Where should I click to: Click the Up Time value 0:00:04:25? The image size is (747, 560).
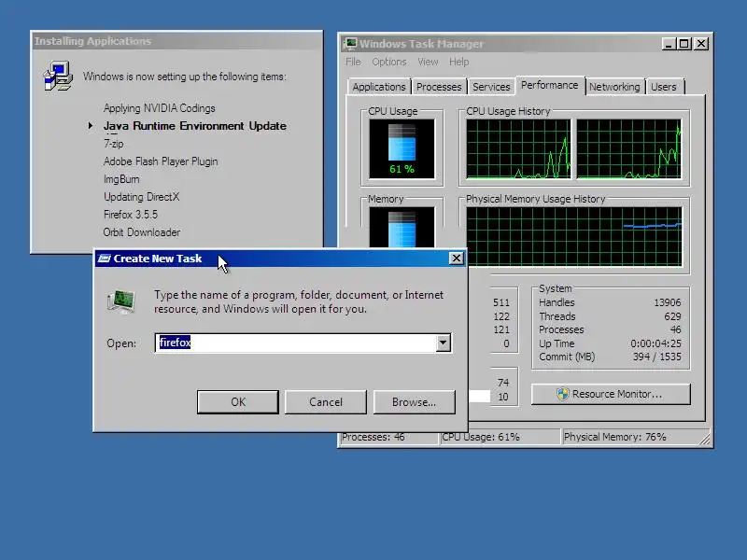[x=655, y=343]
